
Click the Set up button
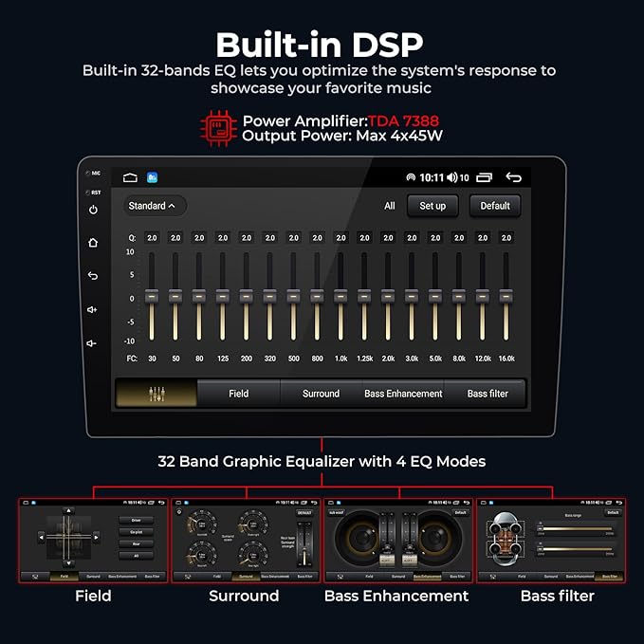(x=432, y=206)
